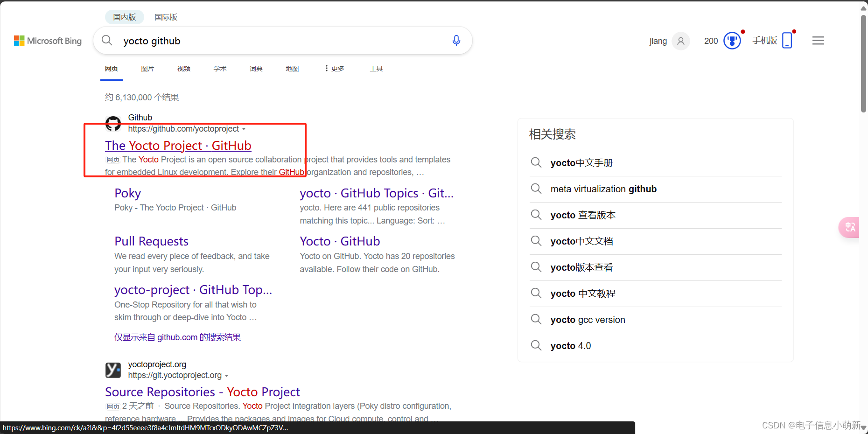Search related term yocto gcc version
This screenshot has height=434, width=868.
point(588,320)
